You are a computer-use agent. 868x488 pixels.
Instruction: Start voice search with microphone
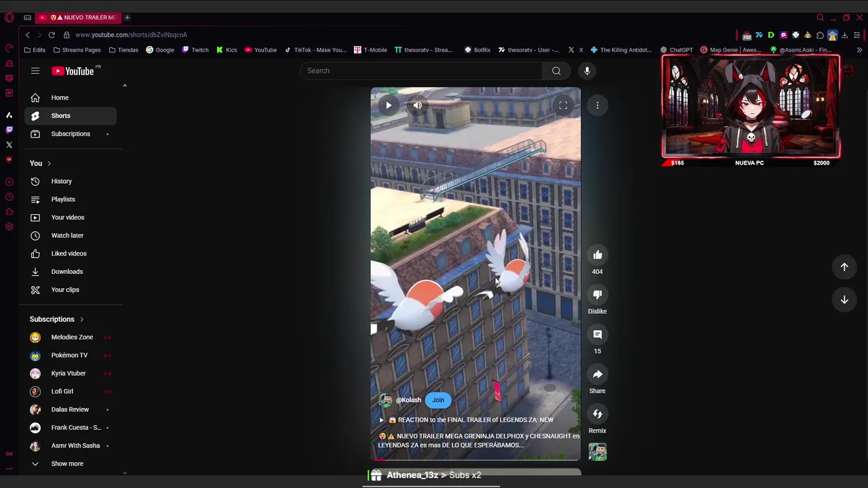(x=587, y=70)
